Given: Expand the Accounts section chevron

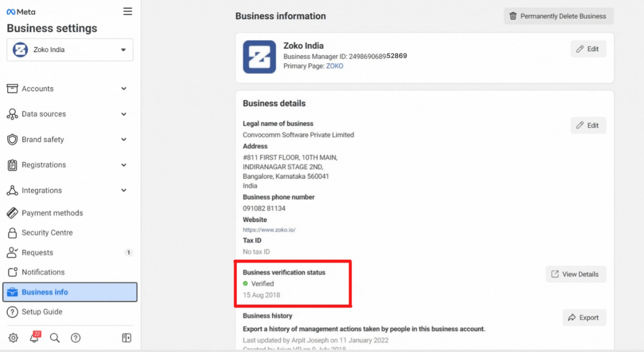Looking at the screenshot, I should 124,88.
